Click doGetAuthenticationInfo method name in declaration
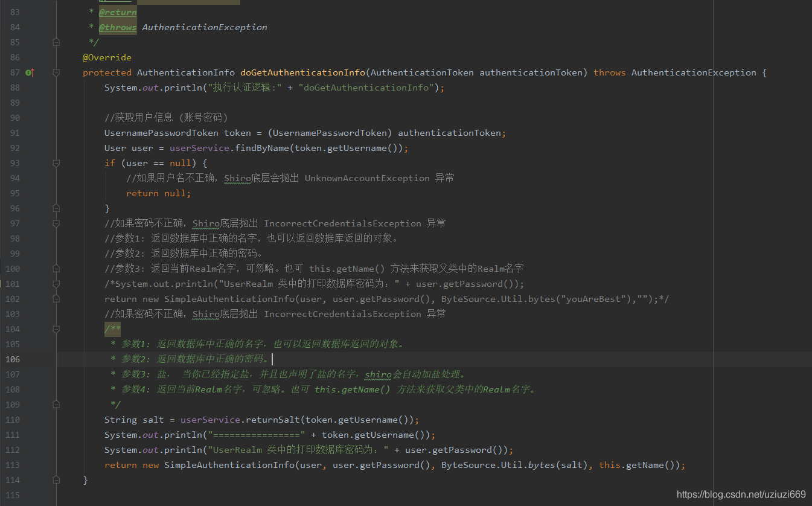The width and height of the screenshot is (812, 506). tap(302, 72)
